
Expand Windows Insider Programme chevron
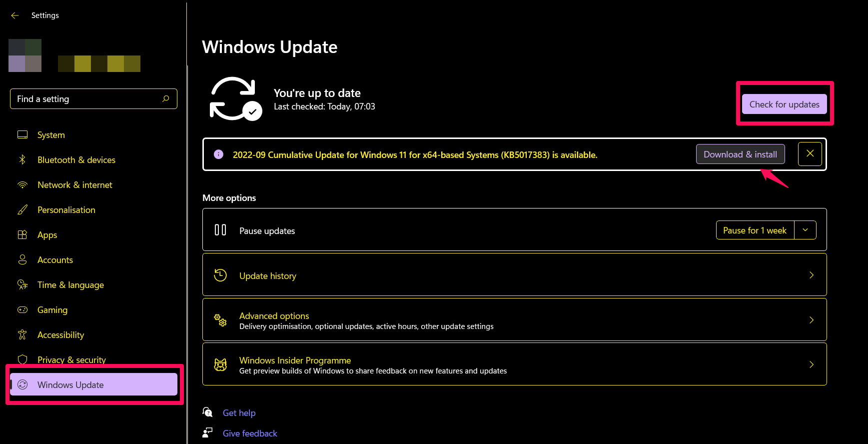[812, 364]
